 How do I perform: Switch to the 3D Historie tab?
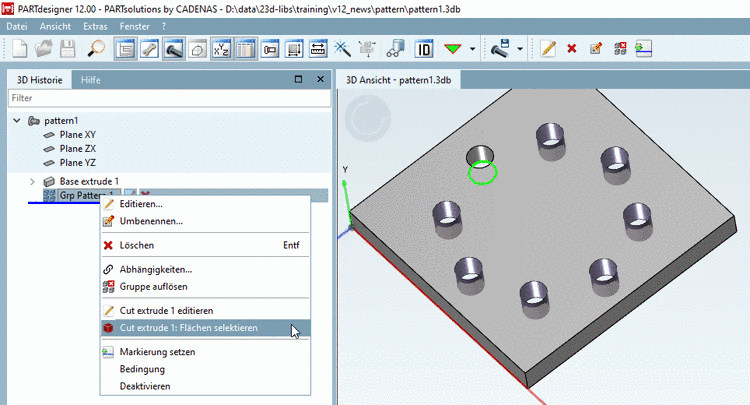tap(40, 80)
